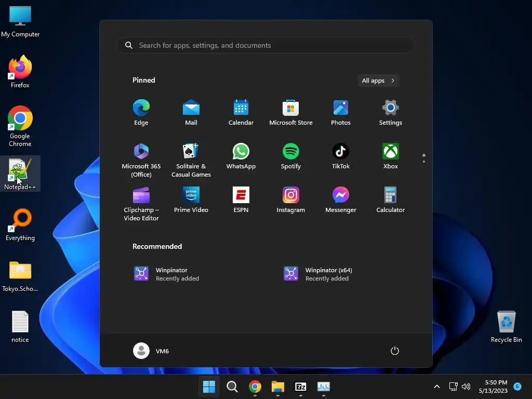Open the Messenger app
This screenshot has height=399, width=532.
click(341, 200)
